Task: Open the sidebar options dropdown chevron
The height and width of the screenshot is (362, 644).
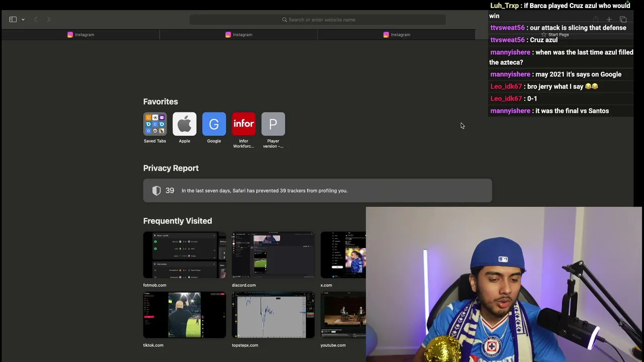Action: click(x=23, y=20)
